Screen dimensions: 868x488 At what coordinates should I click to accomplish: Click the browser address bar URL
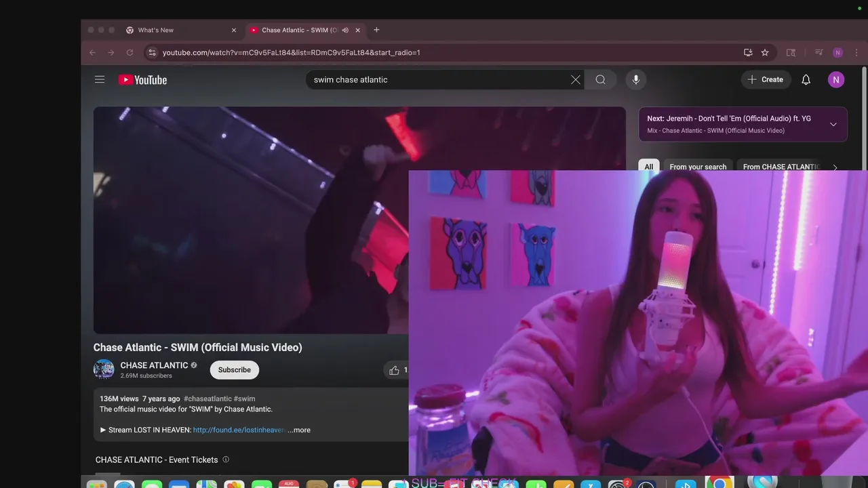(x=292, y=52)
